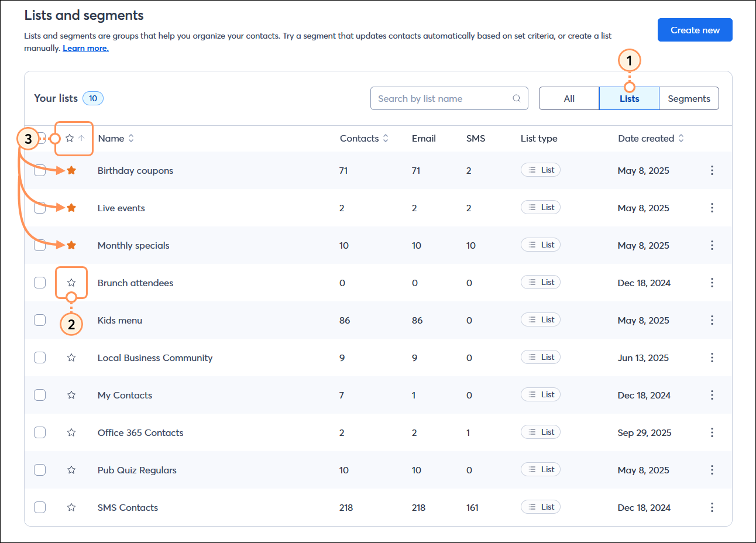This screenshot has width=756, height=543.
Task: Open more options for My Contacts
Action: click(712, 395)
